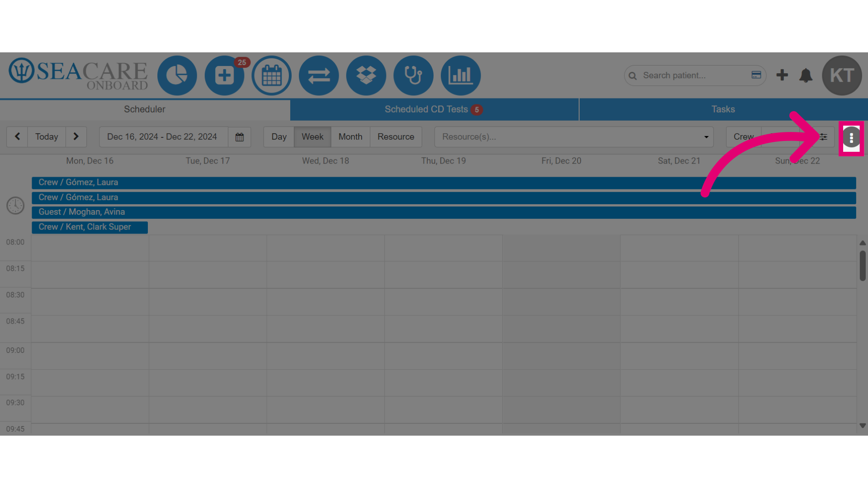Click the card scan icon in search box
This screenshot has width=868, height=488.
tap(756, 75)
